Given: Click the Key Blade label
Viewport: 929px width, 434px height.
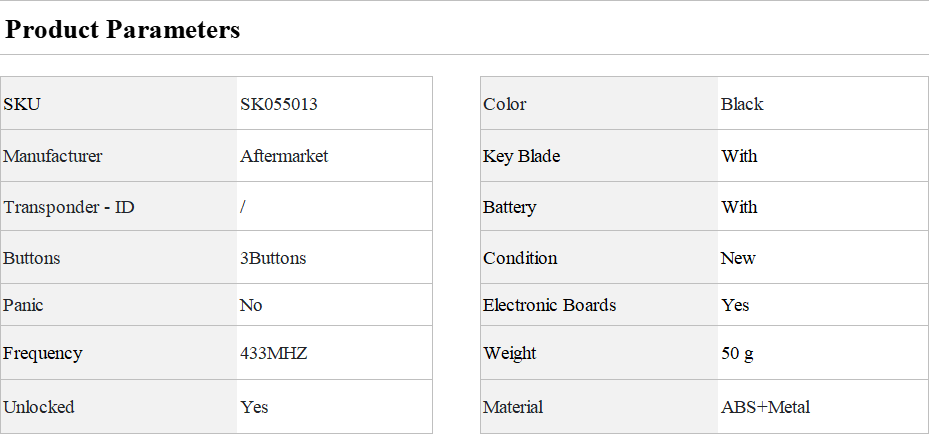Looking at the screenshot, I should [x=521, y=156].
